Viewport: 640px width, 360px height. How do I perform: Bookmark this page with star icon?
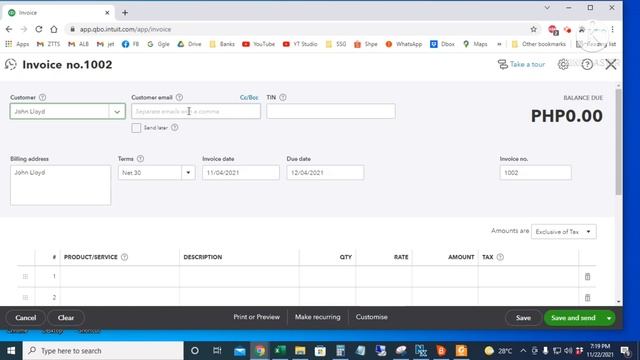[533, 29]
